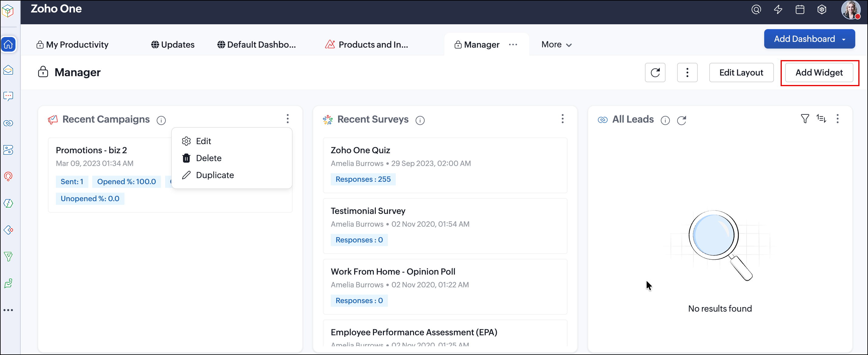Image resolution: width=868 pixels, height=355 pixels.
Task: Expand the More dashboards dropdown
Action: tap(556, 45)
